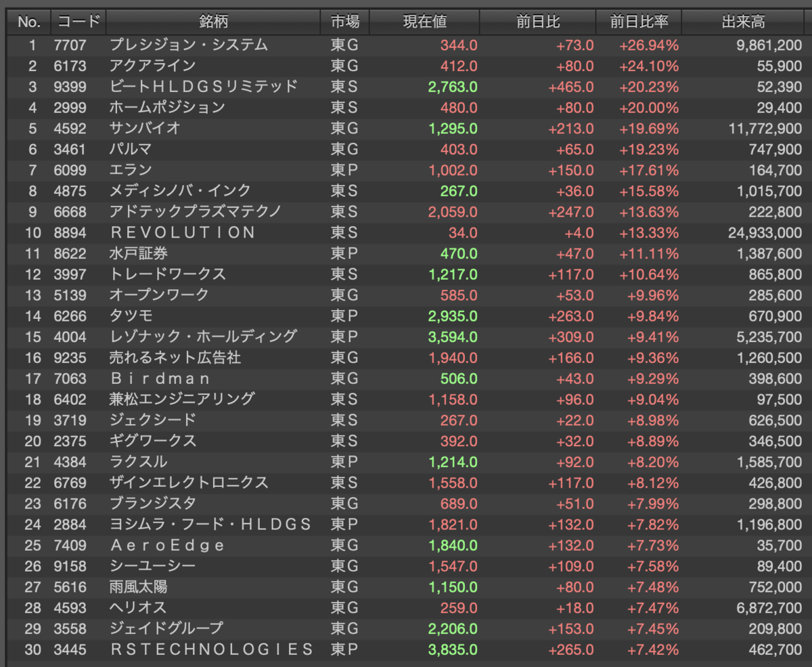Select the 売れるネット広告社 stock name
The width and height of the screenshot is (812, 667).
(175, 358)
